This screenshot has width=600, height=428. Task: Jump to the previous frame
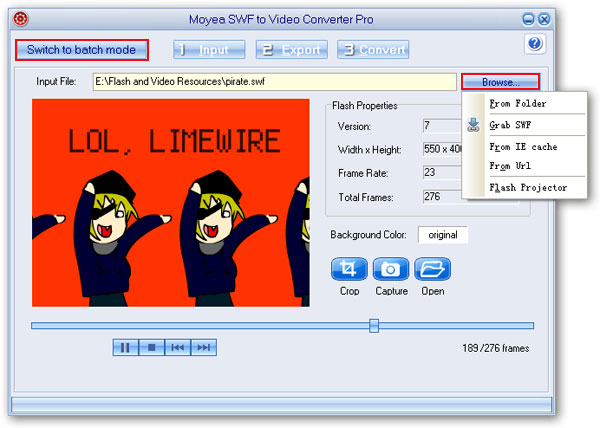tap(178, 347)
